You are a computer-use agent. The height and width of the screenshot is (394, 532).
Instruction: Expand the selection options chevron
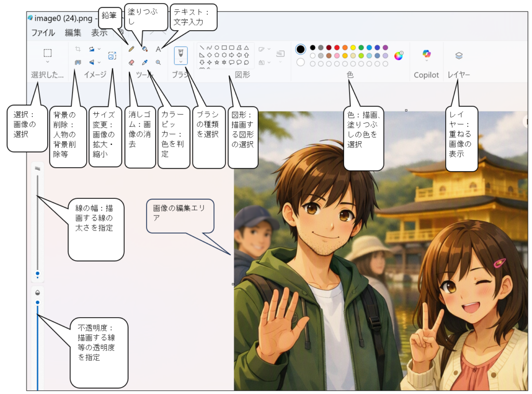click(47, 62)
